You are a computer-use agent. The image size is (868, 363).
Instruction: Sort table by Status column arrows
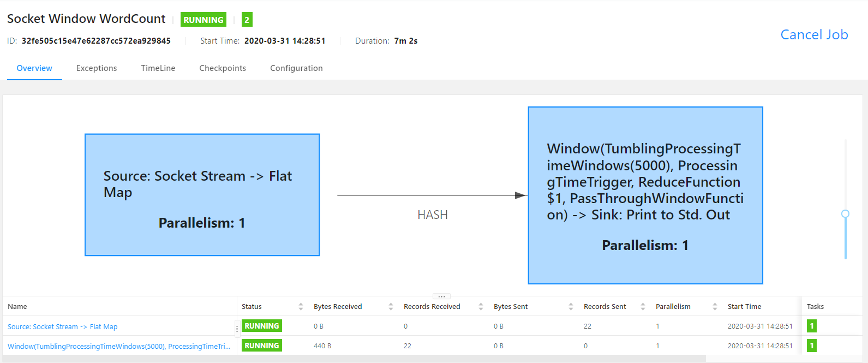(301, 307)
